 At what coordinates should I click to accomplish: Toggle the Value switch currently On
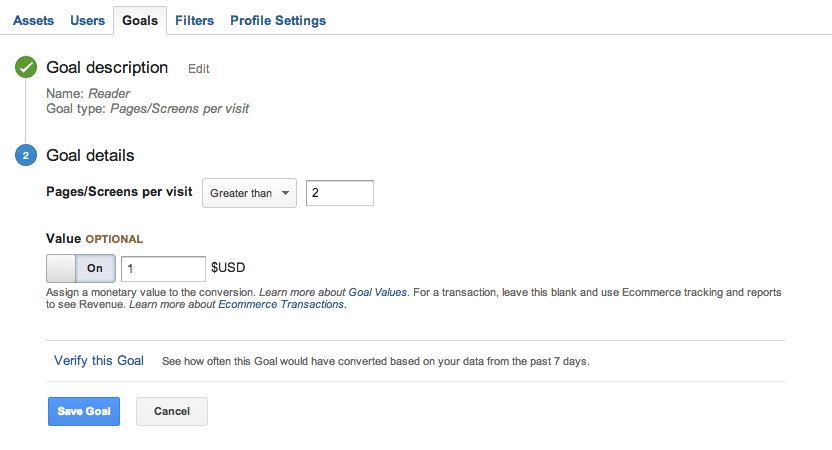coord(81,268)
